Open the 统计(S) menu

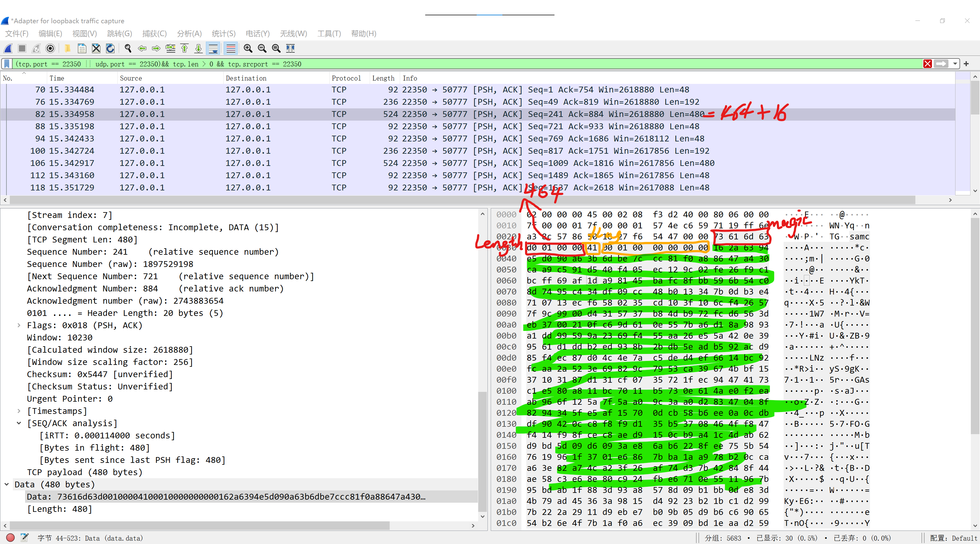[x=224, y=33]
